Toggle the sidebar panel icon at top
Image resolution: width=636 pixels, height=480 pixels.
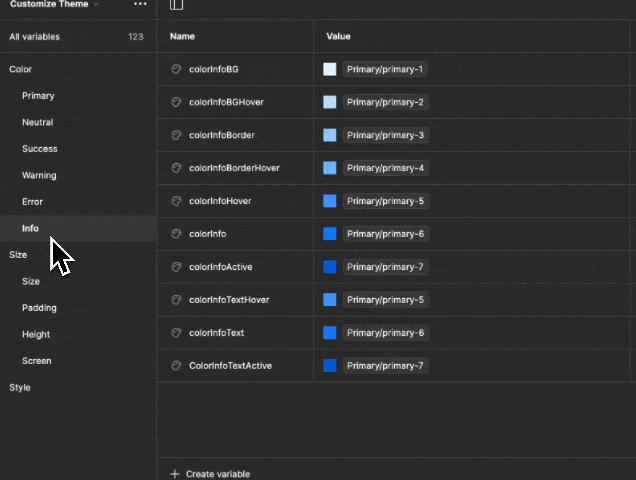(176, 4)
